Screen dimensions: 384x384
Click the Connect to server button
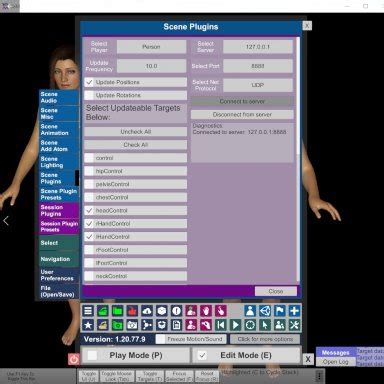click(x=242, y=101)
